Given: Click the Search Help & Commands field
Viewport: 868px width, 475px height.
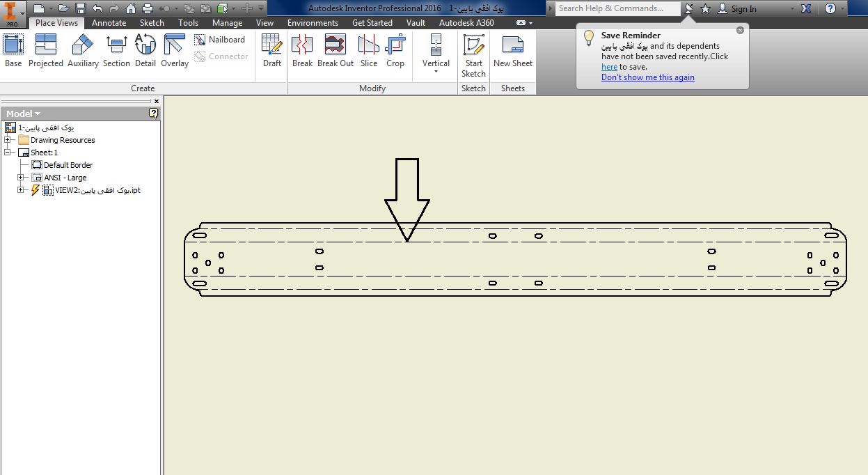Looking at the screenshot, I should pyautogui.click(x=615, y=8).
